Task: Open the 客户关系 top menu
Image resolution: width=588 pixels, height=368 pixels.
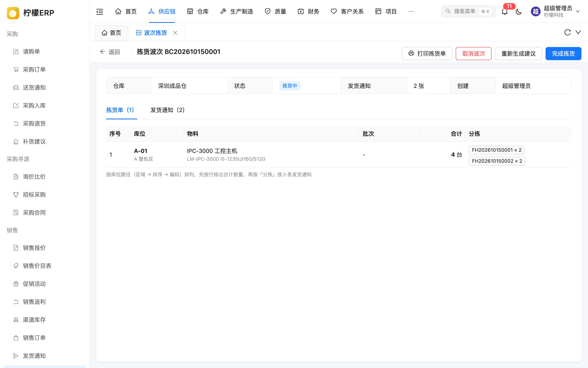Action: pyautogui.click(x=347, y=11)
